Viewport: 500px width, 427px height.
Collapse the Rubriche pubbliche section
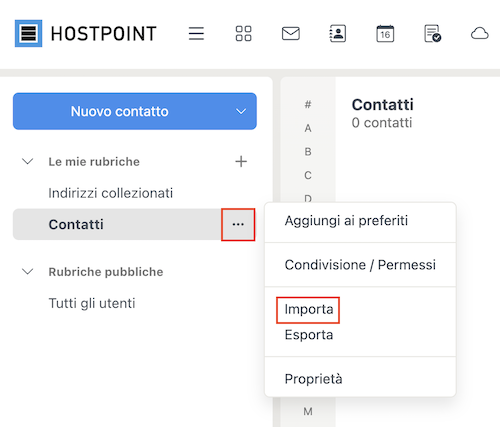(x=27, y=272)
